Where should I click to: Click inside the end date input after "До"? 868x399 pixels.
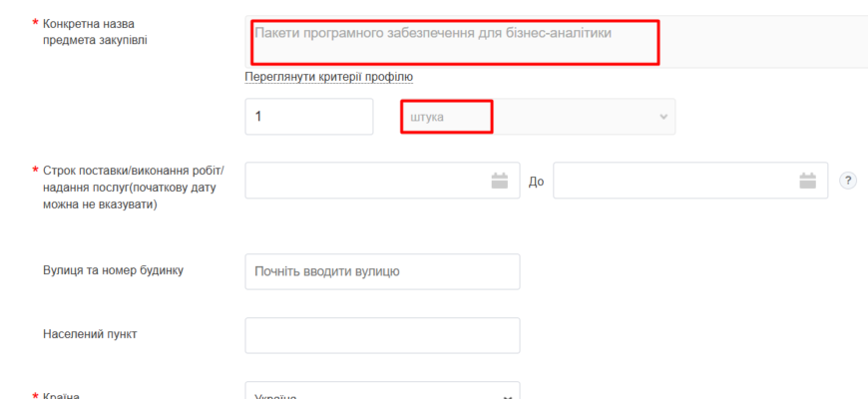pos(690,181)
